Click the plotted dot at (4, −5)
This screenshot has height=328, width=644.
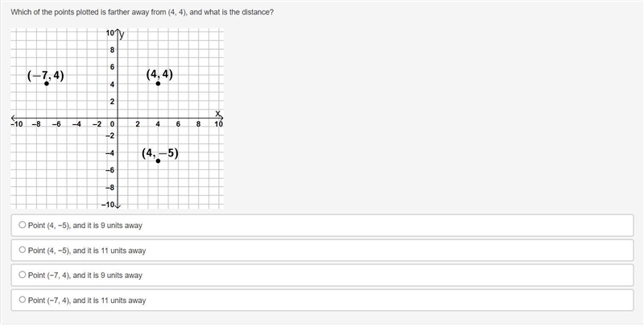tap(158, 160)
